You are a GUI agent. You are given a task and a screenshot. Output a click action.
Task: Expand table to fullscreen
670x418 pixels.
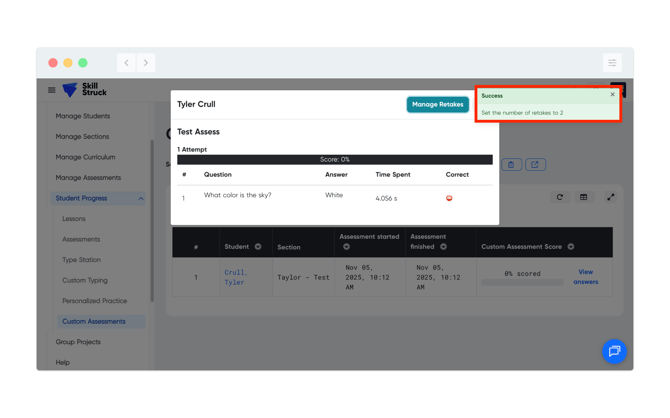tap(610, 197)
